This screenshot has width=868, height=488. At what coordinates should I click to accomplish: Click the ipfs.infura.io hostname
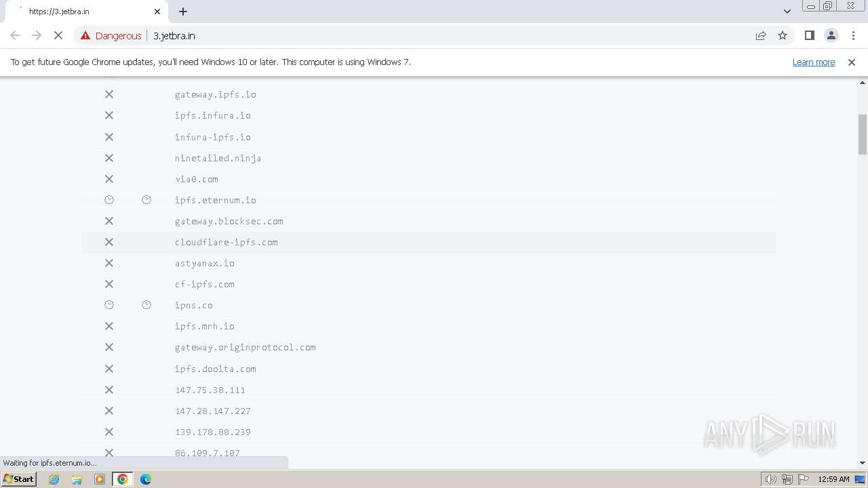(213, 115)
